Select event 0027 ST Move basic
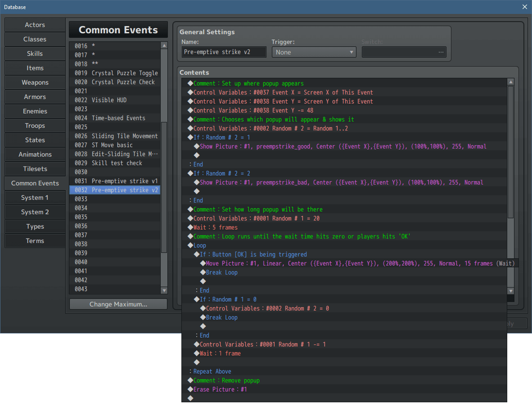 pyautogui.click(x=115, y=145)
